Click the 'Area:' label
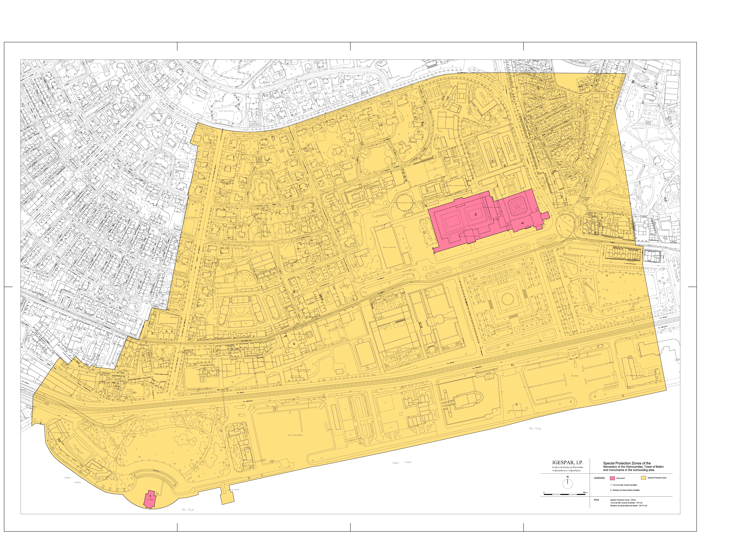756x534 pixels. 597,500
